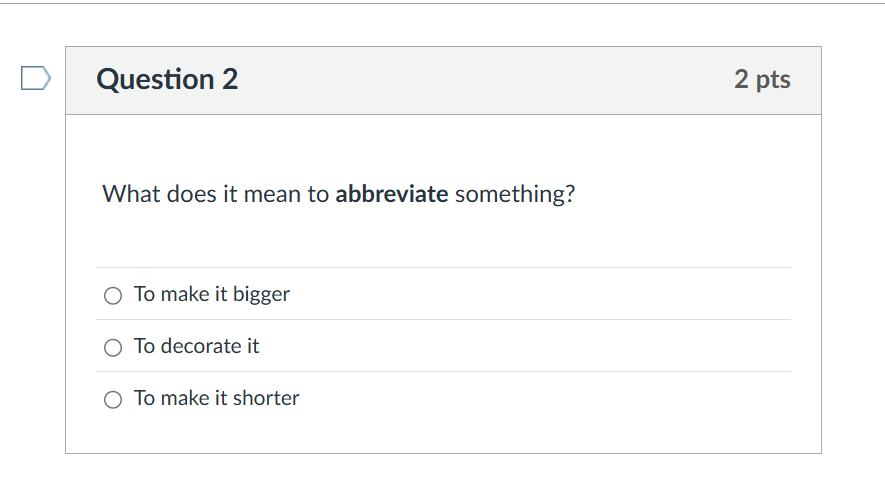The height and width of the screenshot is (479, 885).
Task: Click the 'To make it shorter' answer label
Action: pos(216,398)
